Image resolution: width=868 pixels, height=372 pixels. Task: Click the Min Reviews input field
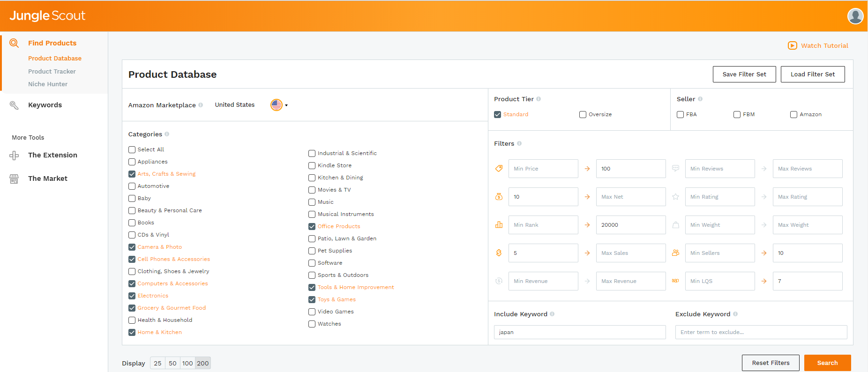click(x=720, y=169)
